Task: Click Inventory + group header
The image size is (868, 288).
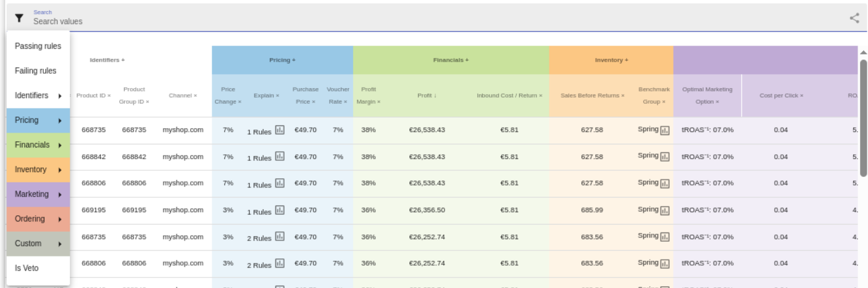Action: (611, 60)
